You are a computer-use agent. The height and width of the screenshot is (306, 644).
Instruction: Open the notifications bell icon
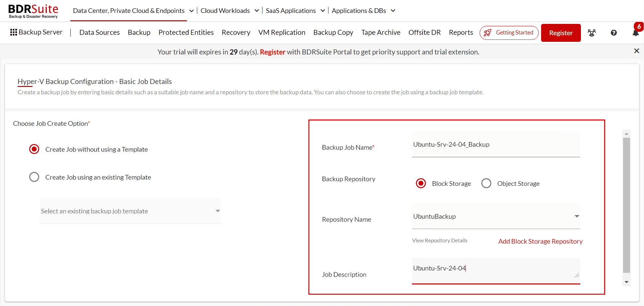(x=636, y=33)
